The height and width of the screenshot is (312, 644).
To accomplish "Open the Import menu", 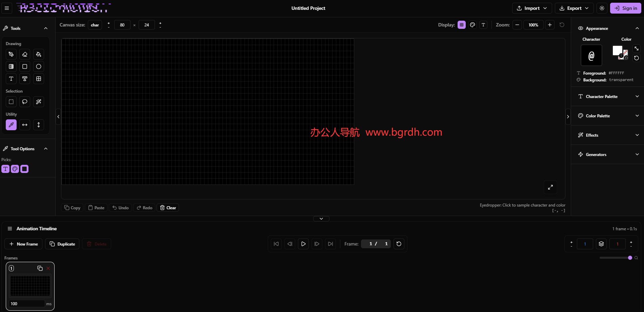I will pyautogui.click(x=531, y=8).
